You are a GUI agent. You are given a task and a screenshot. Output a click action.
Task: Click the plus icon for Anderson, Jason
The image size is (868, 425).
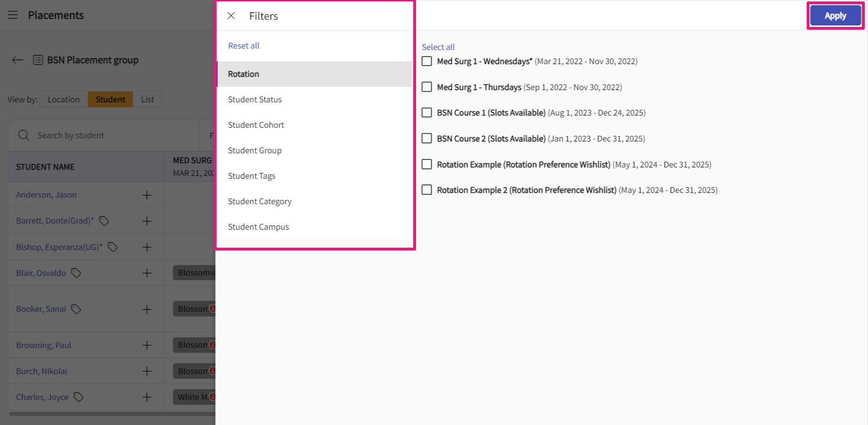147,195
